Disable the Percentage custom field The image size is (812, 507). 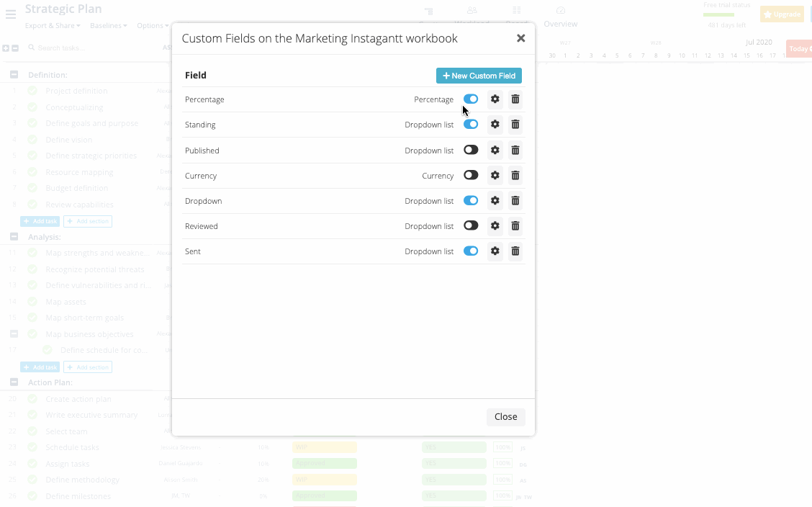click(471, 99)
